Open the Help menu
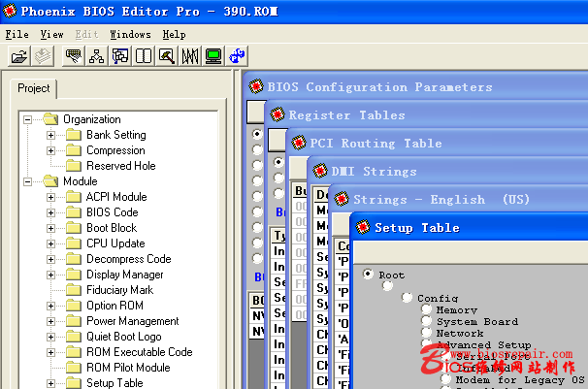Screen dimensions: 588x389 click(174, 35)
